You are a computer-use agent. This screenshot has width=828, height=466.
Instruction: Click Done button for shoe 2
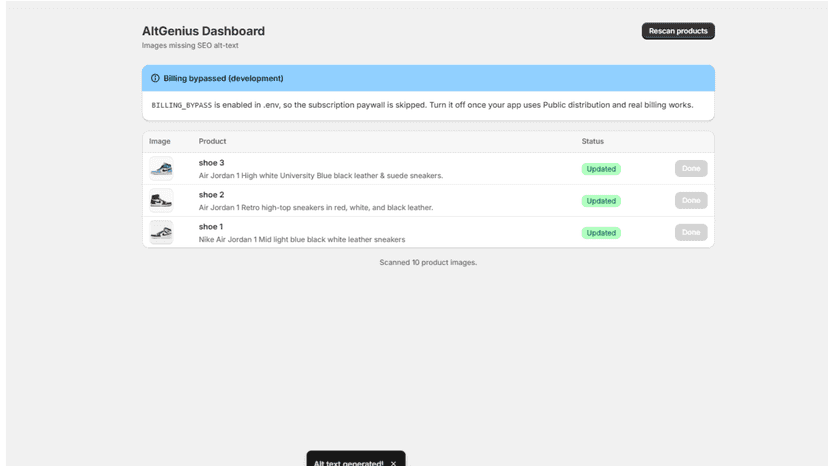691,200
